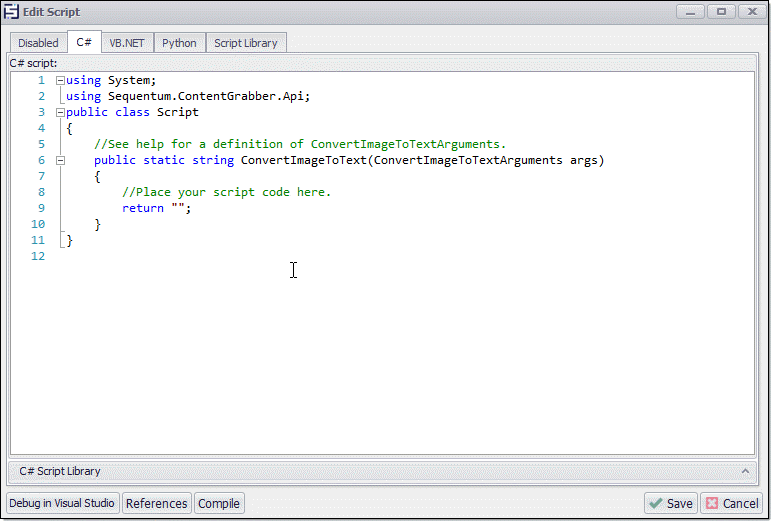
Task: Maximize the Edit Script window
Action: (721, 12)
